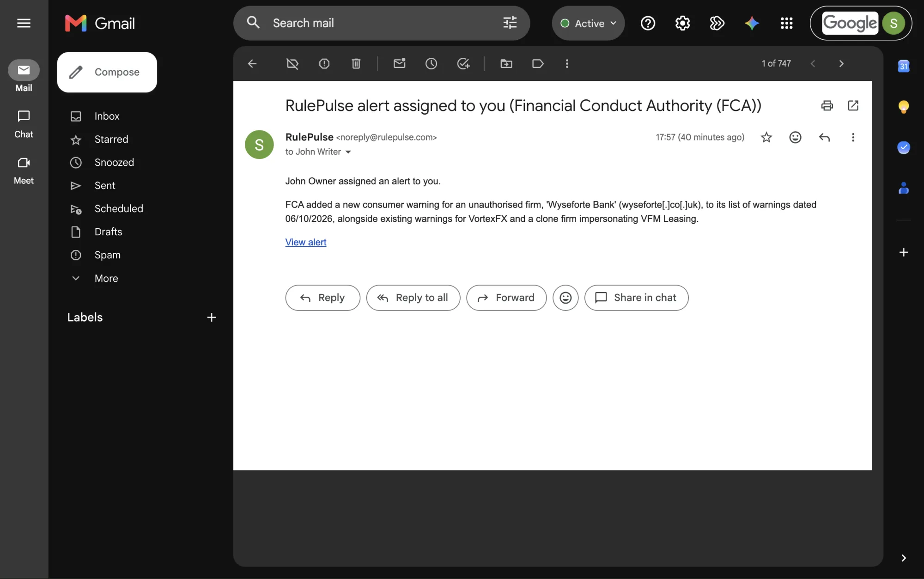The height and width of the screenshot is (579, 924).
Task: Expand the Active status dropdown
Action: tap(588, 23)
